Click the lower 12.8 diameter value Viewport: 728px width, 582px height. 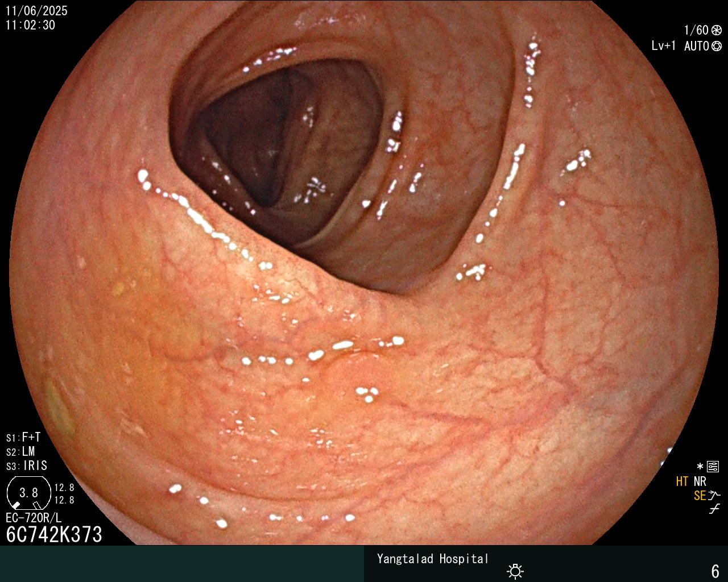pos(64,500)
